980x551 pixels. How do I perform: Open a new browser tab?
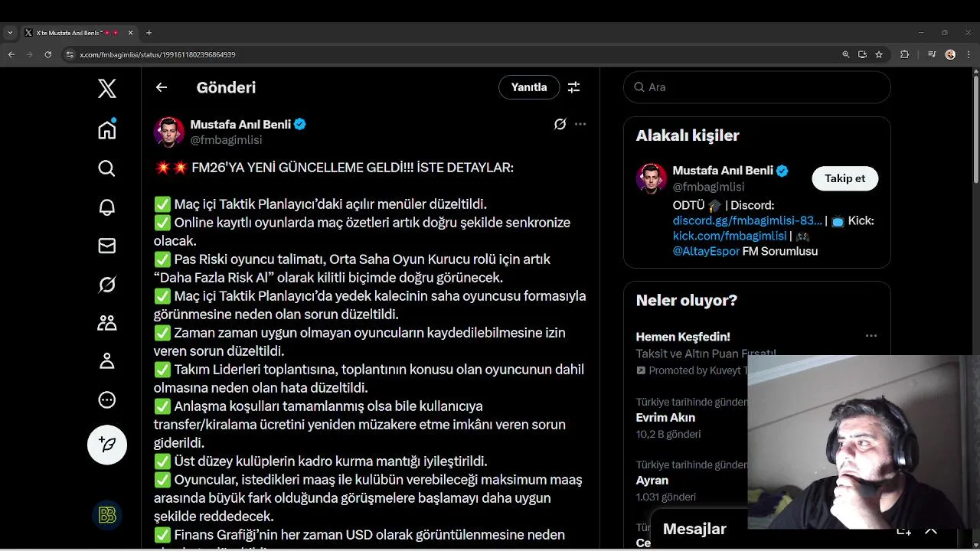pyautogui.click(x=149, y=33)
